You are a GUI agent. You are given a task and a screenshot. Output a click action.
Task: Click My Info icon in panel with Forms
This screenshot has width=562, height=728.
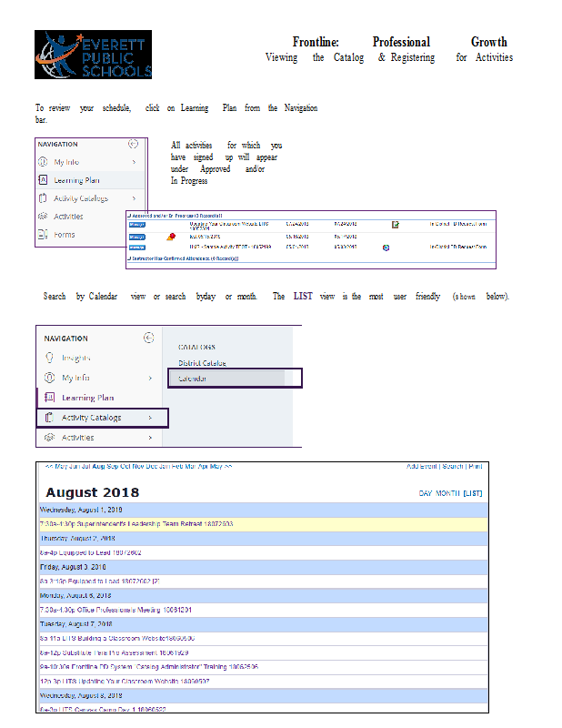tap(43, 162)
